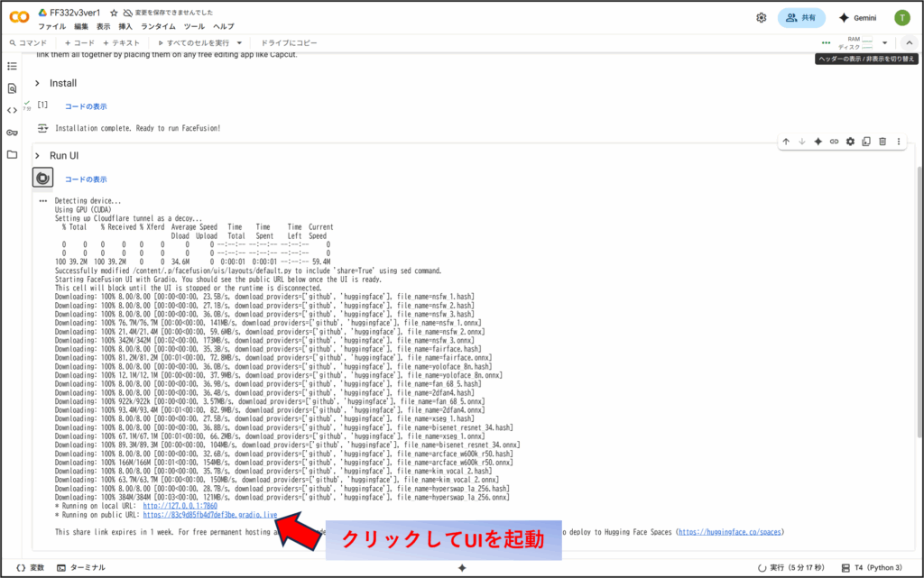Click the Google Drive icon beside the title
924x578 pixels.
click(42, 13)
